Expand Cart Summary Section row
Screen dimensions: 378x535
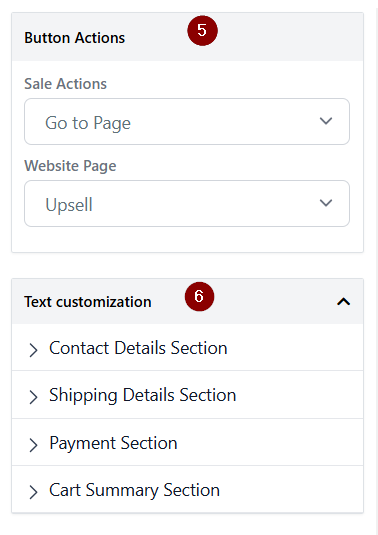[x=188, y=490]
